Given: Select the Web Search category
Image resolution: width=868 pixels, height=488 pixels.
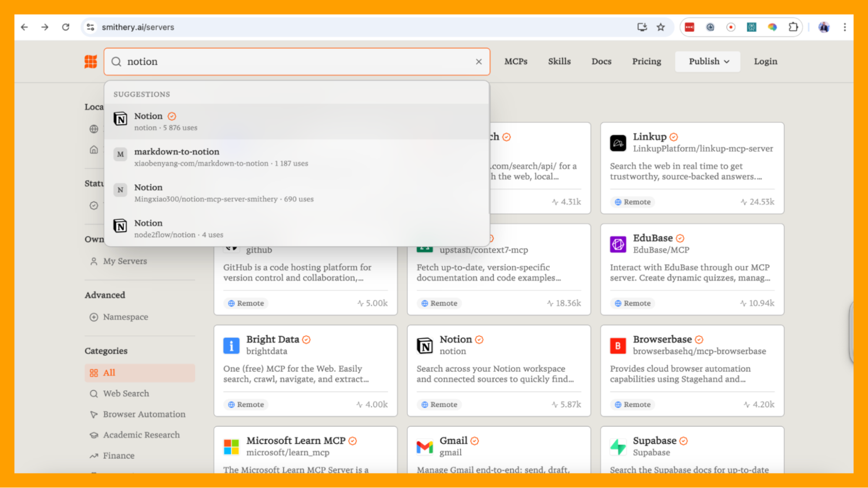Looking at the screenshot, I should click(x=126, y=393).
